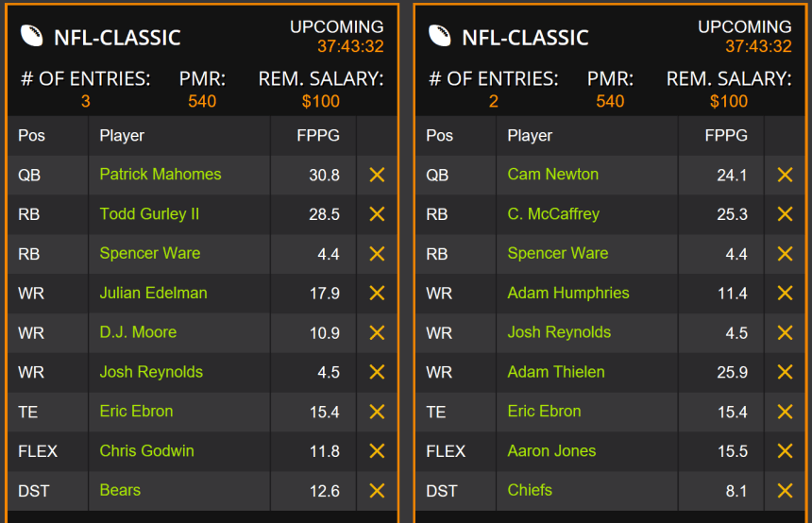The image size is (812, 523).
Task: View the Patrick Mahomes player details
Action: [x=160, y=175]
